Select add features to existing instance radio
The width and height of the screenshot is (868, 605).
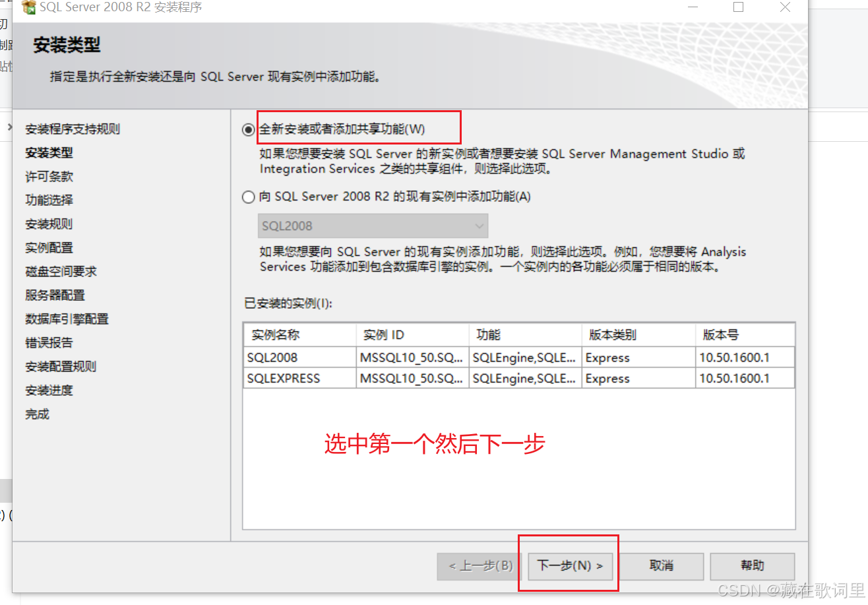point(248,197)
